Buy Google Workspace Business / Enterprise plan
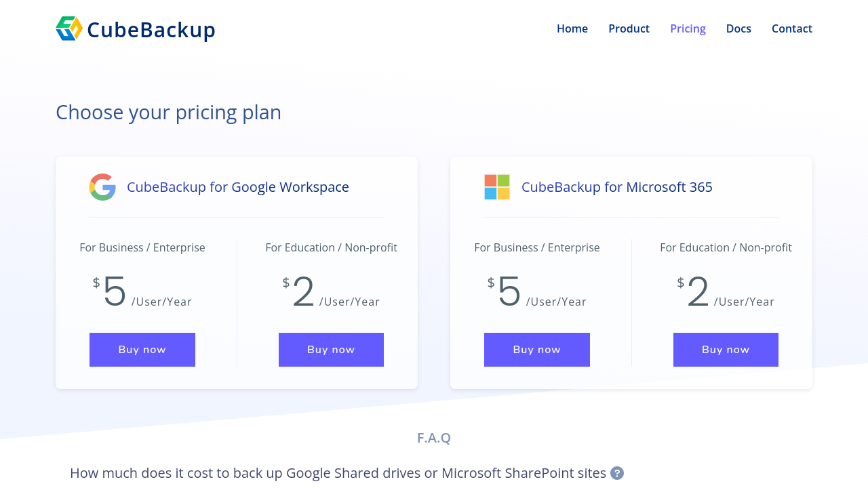 click(x=142, y=350)
